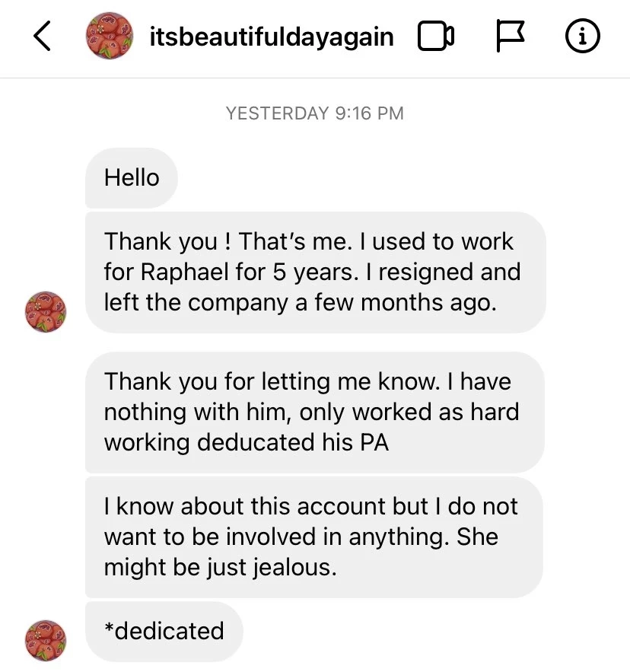Tap the avatar next to the "*dedicated" message
This screenshot has width=630, height=672.
point(46,640)
